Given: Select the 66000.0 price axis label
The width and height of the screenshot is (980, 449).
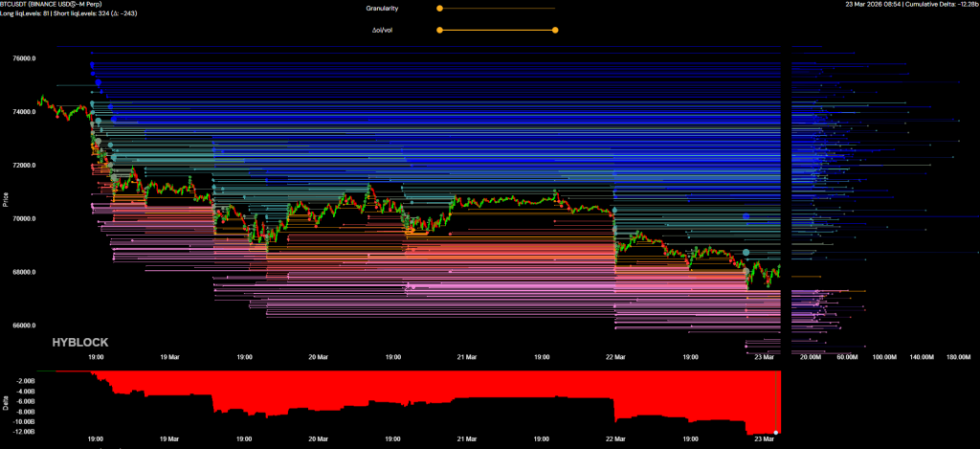Looking at the screenshot, I should [23, 326].
